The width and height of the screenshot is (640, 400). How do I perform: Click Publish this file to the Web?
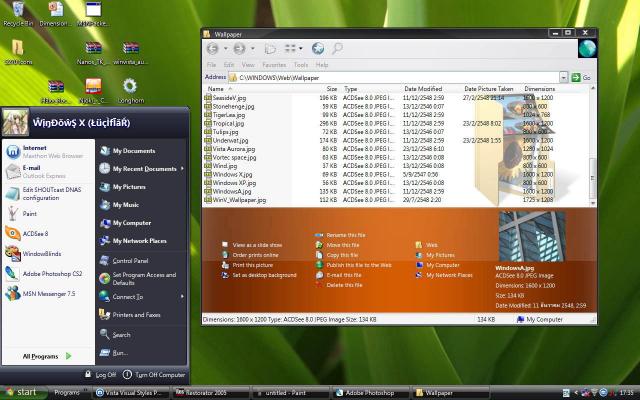359,265
